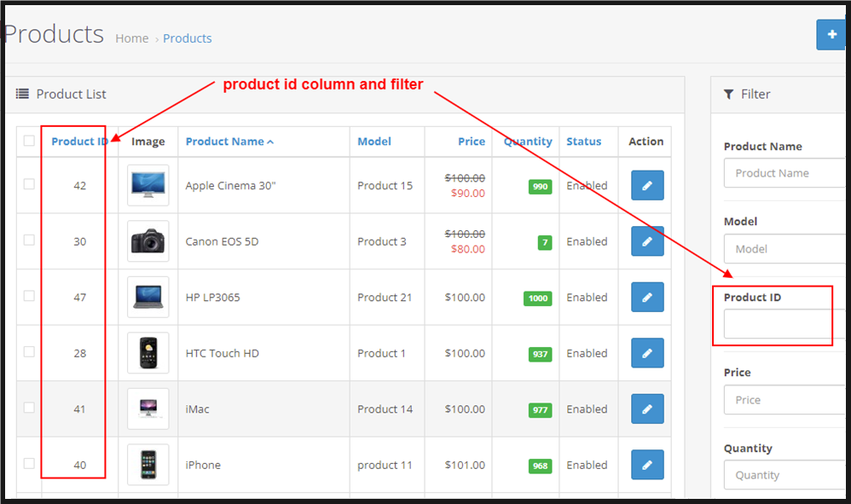Click the Home breadcrumb link

[131, 38]
